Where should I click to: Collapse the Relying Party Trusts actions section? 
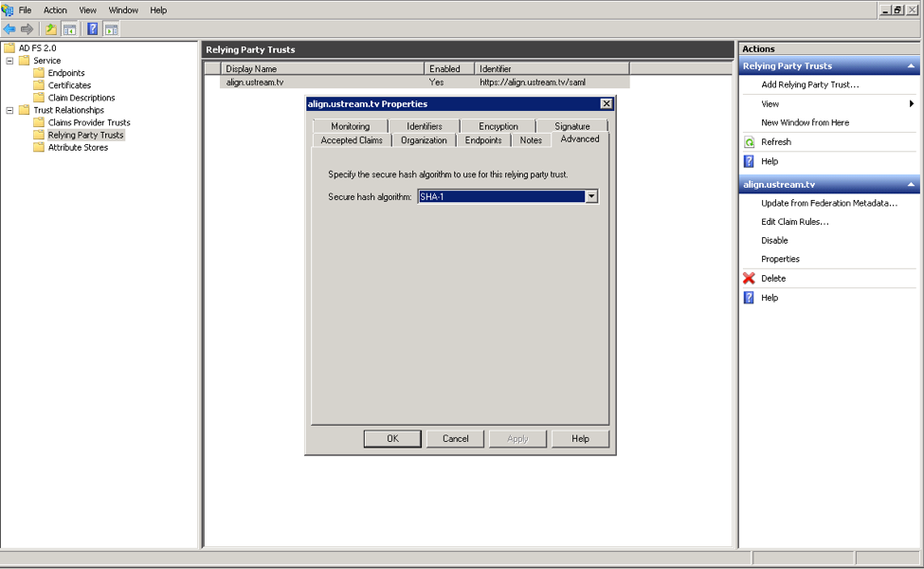point(911,66)
